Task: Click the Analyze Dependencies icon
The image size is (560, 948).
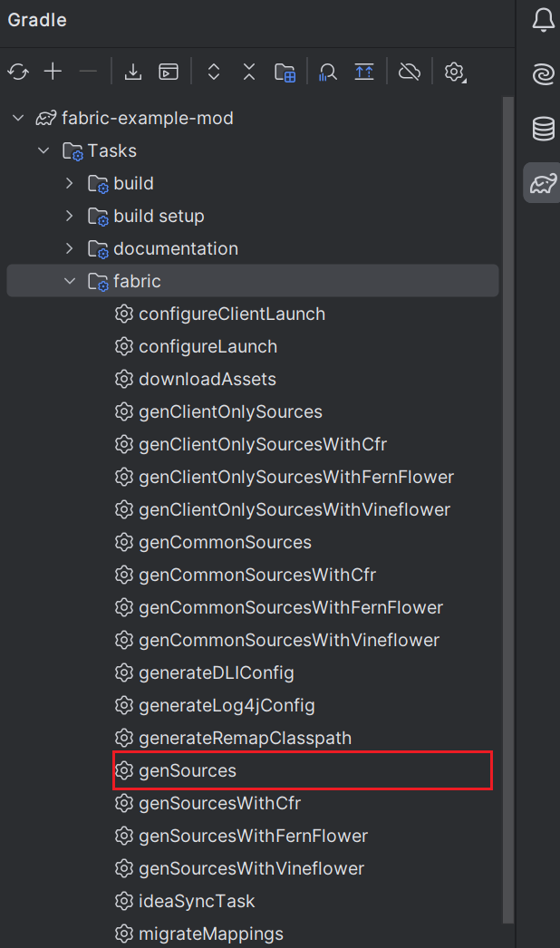Action: [x=327, y=73]
